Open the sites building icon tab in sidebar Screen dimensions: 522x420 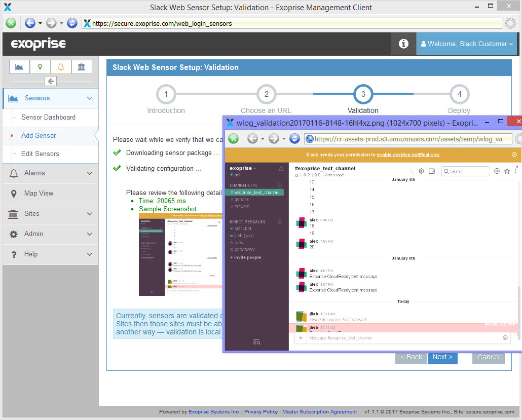pos(82,67)
